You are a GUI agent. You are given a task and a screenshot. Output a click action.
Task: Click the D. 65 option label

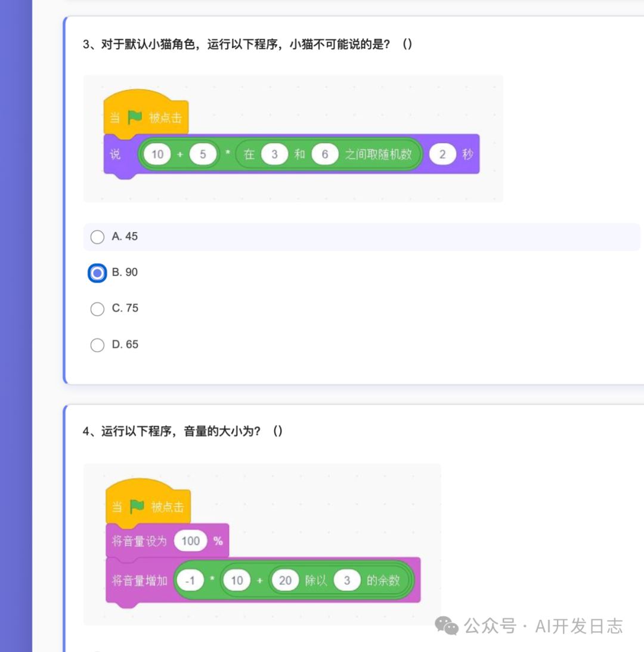[125, 344]
